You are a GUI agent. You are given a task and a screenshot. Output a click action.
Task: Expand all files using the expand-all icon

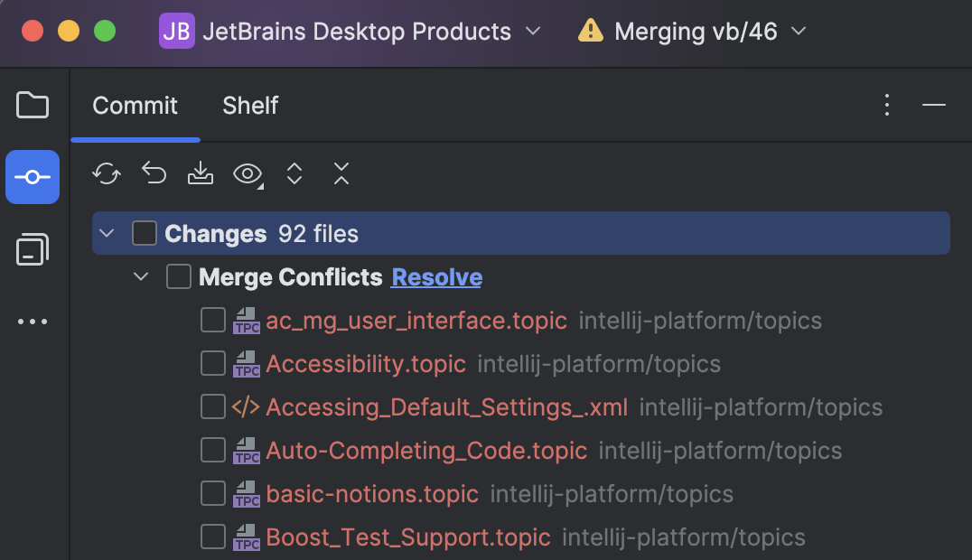click(x=294, y=173)
